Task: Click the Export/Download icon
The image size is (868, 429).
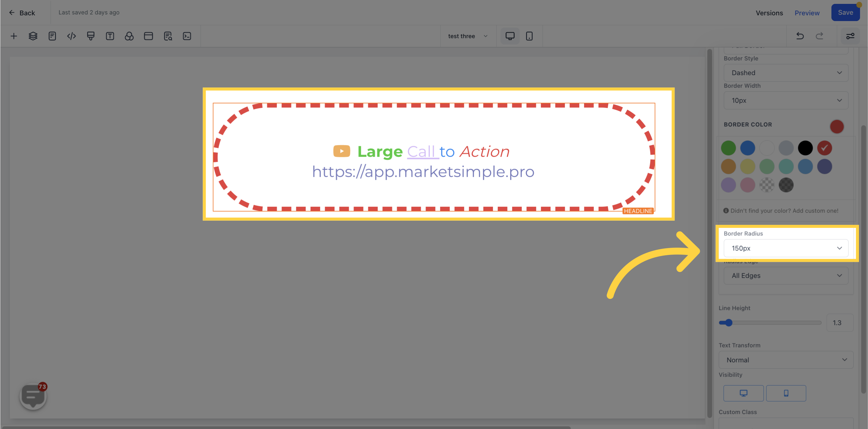Action: click(x=186, y=36)
